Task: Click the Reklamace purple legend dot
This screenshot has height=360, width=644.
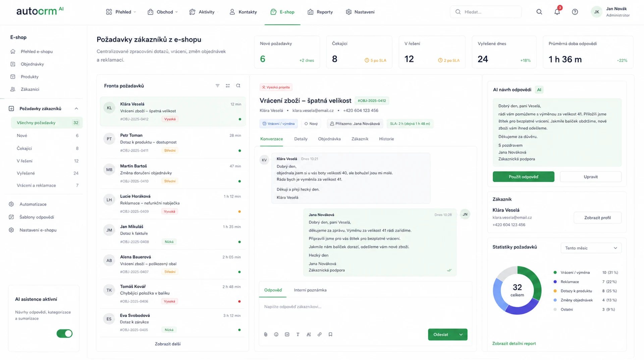Action: (x=555, y=282)
